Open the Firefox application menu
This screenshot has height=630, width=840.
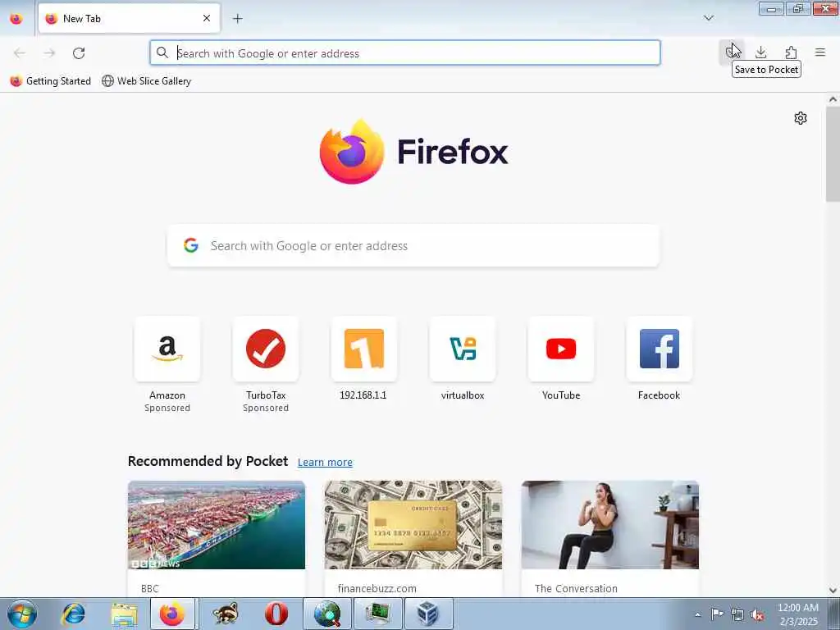(820, 52)
